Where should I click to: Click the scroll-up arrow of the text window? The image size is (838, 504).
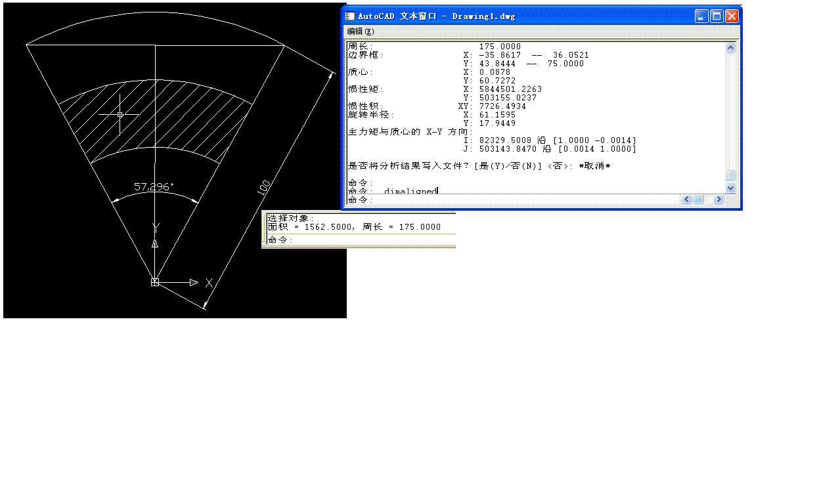coord(730,47)
